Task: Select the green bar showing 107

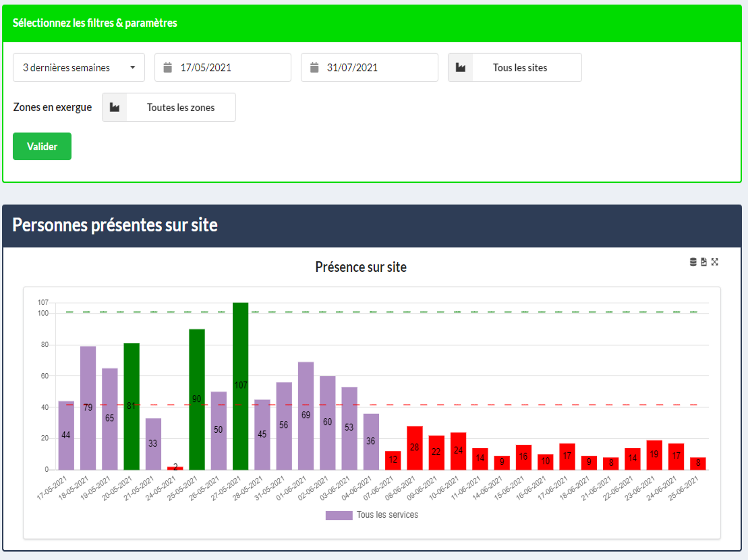Action: tap(240, 386)
